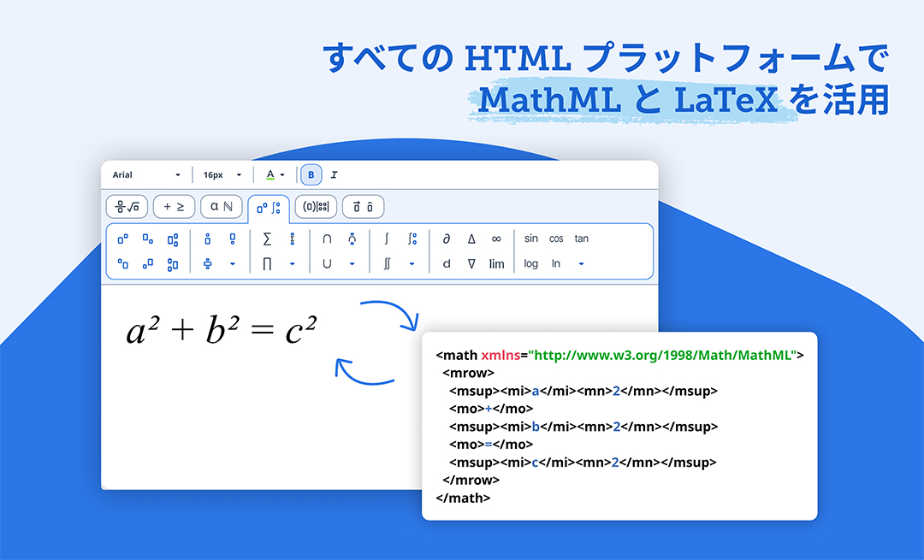This screenshot has width=924, height=560.
Task: Insert big intersection with limits
Action: point(352,239)
